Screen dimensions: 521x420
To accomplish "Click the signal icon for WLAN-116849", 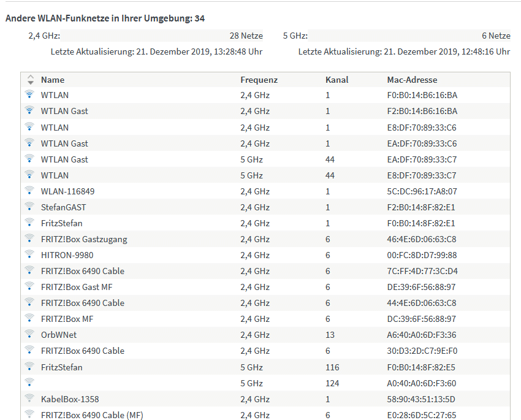I will 29,191.
